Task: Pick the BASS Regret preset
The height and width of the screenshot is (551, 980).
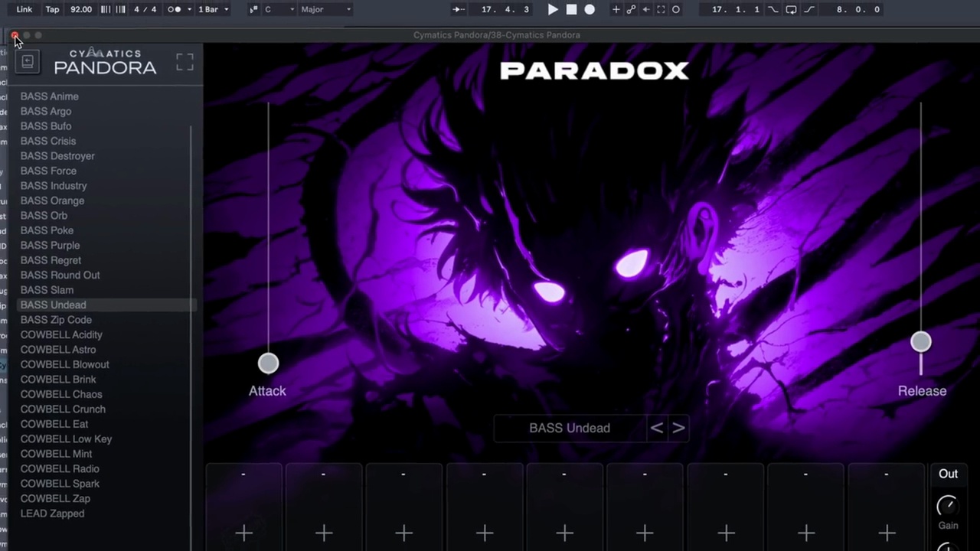Action: 51,260
